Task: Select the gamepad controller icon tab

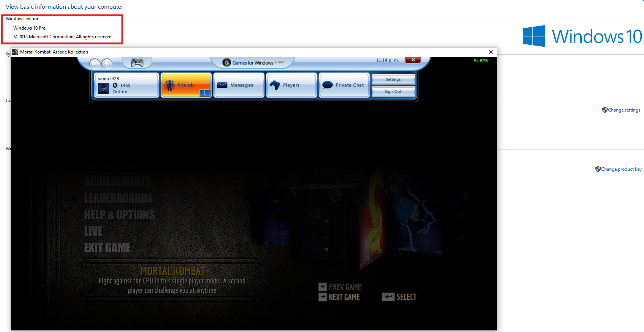Action: [137, 62]
